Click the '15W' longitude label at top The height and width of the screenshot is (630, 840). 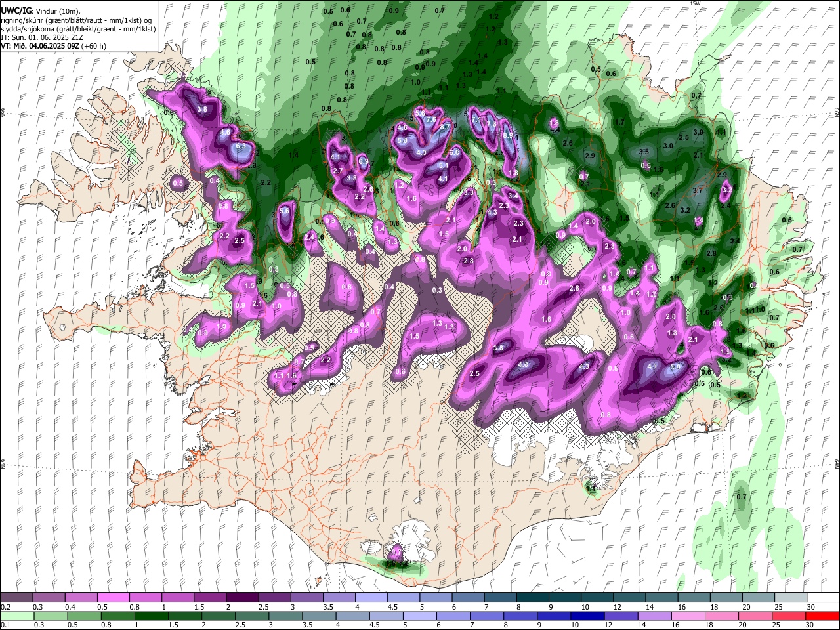tap(695, 3)
